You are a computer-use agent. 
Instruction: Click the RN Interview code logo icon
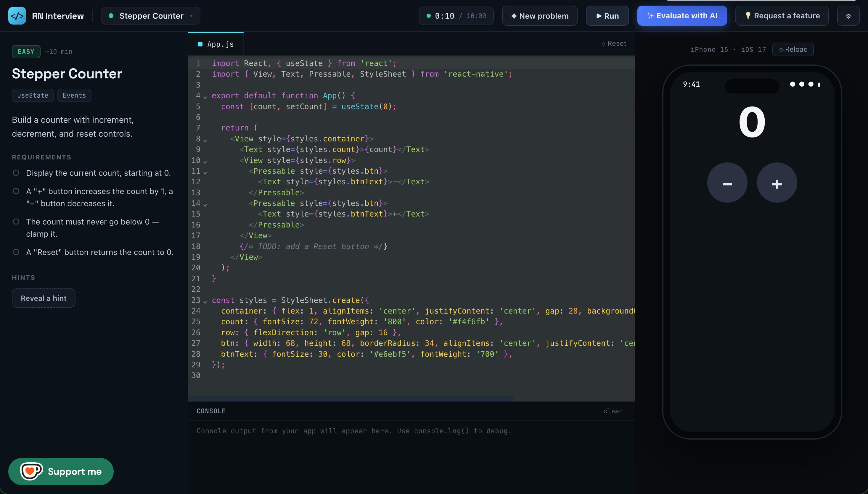[17, 16]
